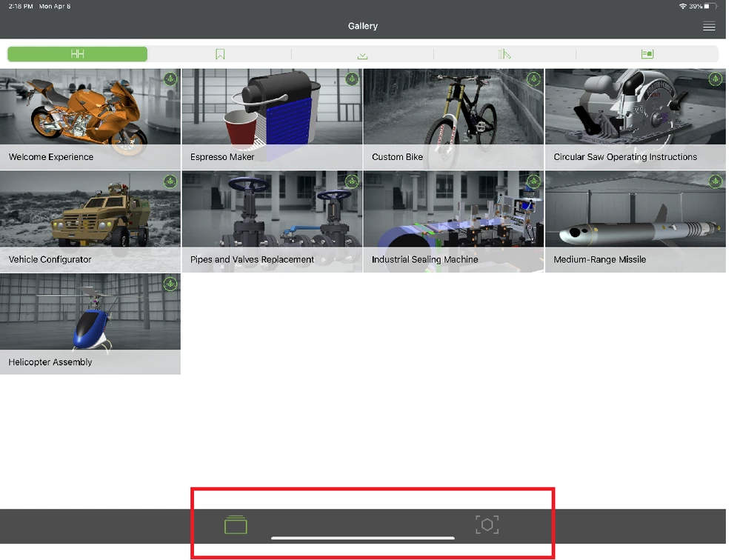
Task: Download the Medium-Range Missile experience
Action: click(x=714, y=181)
